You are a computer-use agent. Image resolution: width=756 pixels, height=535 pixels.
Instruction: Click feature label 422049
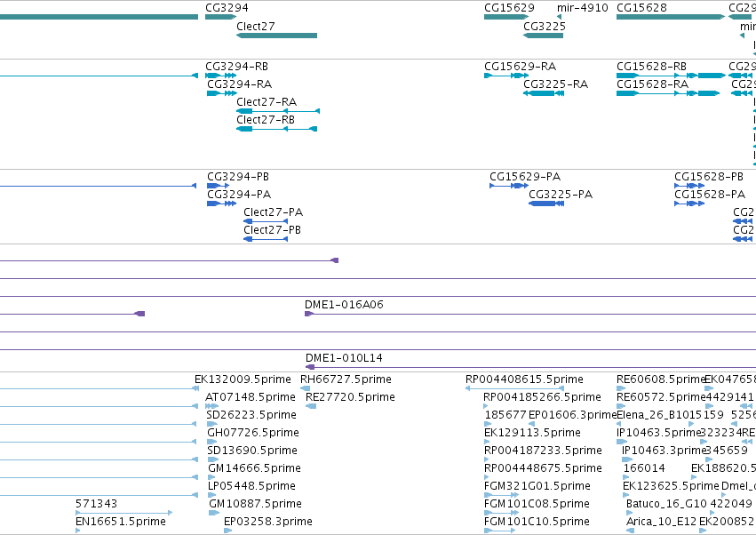(x=731, y=504)
